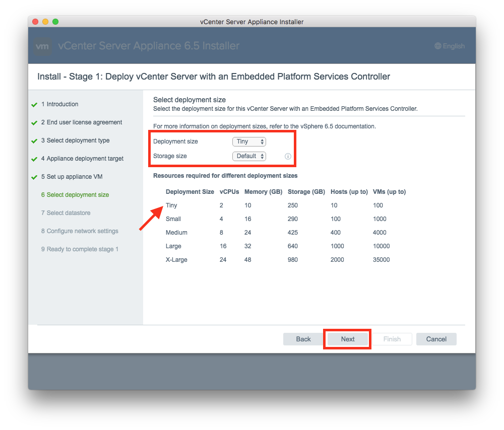Click the checkmark beside Appliance deployment target
The height and width of the screenshot is (430, 504).
(x=34, y=159)
